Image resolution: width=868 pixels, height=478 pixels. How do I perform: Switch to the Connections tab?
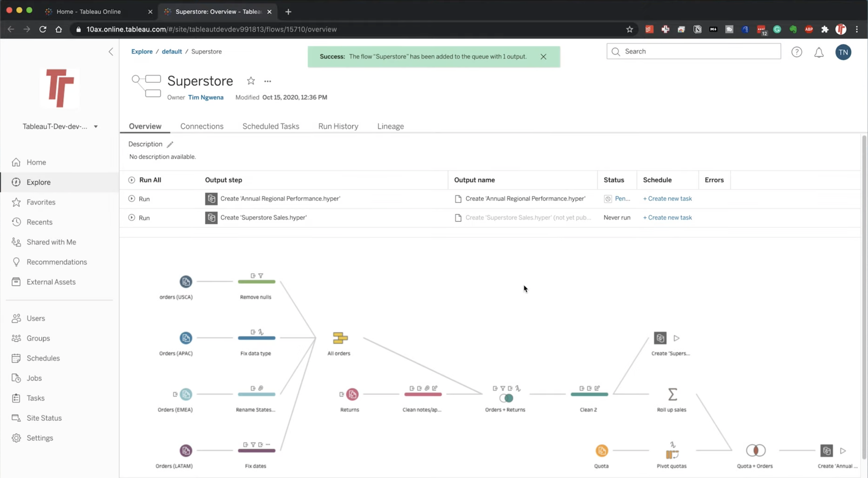tap(202, 126)
